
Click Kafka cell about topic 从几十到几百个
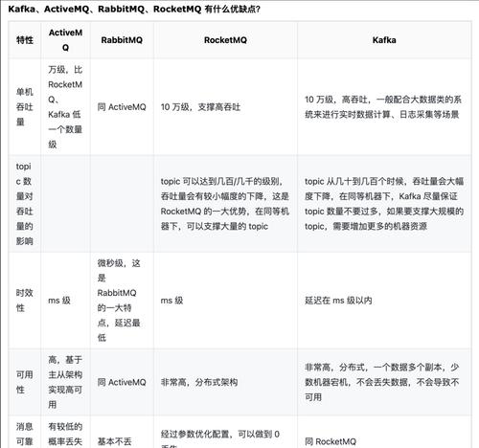pyautogui.click(x=384, y=204)
